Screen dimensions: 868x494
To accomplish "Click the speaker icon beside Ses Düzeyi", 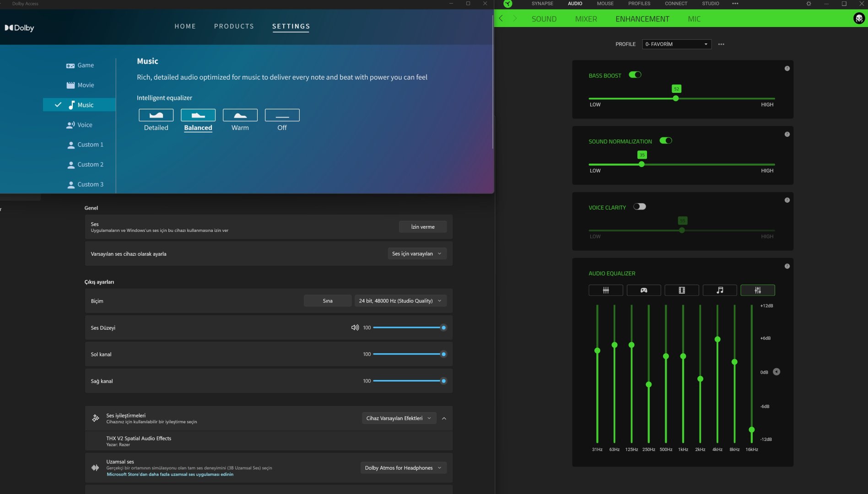I will click(x=355, y=328).
